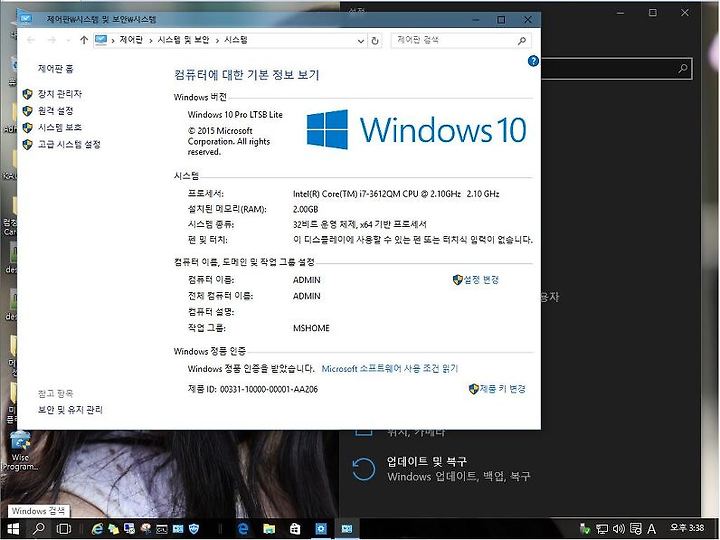Click the taskbar search magnifier icon
The height and width of the screenshot is (540, 720).
click(x=39, y=529)
